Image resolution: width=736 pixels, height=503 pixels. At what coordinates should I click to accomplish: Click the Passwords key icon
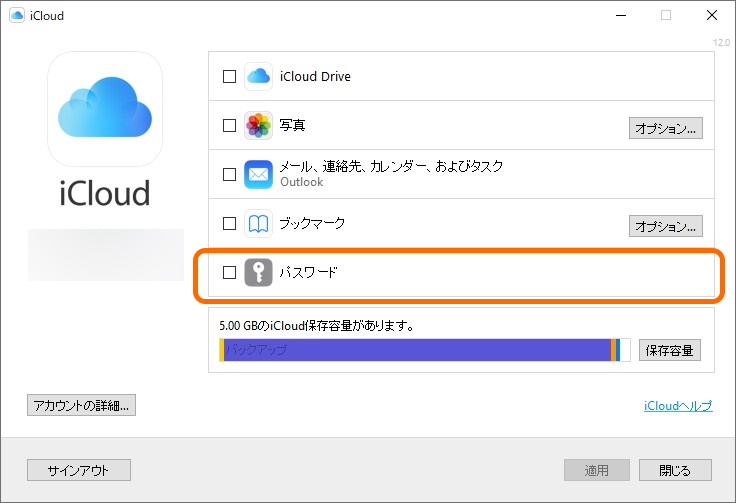point(258,272)
